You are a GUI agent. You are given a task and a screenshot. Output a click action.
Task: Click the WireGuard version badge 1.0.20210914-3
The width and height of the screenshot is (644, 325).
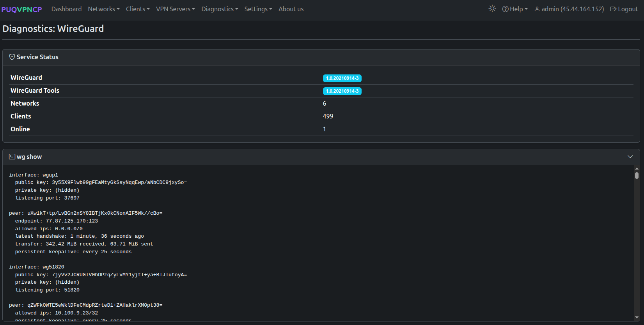(342, 78)
